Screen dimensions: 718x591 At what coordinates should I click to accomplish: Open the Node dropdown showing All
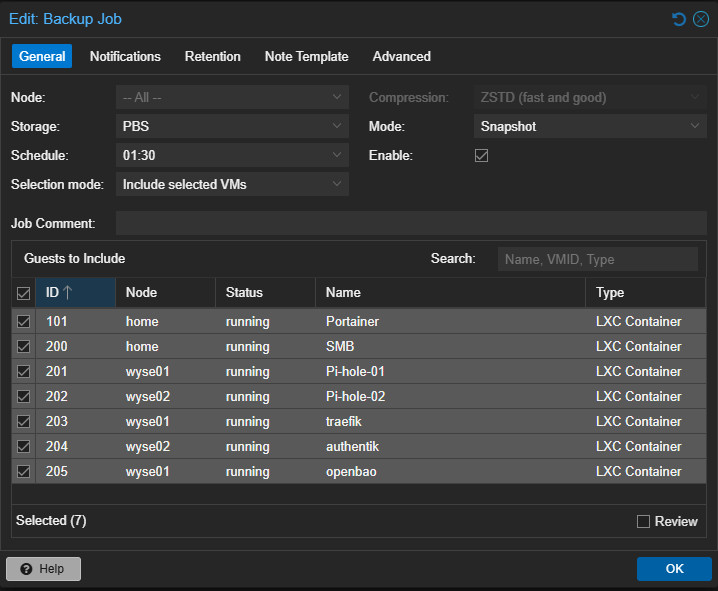coord(232,97)
